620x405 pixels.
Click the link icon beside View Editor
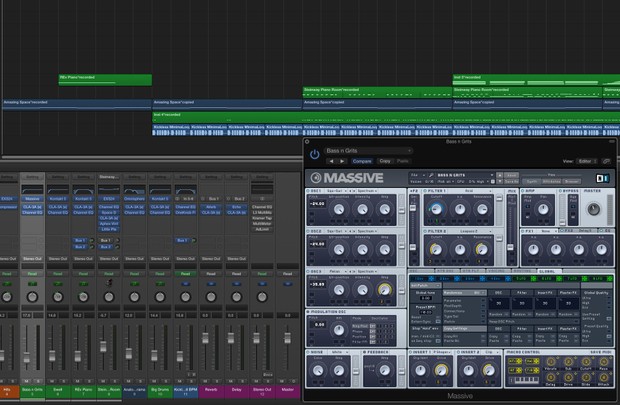click(x=606, y=161)
